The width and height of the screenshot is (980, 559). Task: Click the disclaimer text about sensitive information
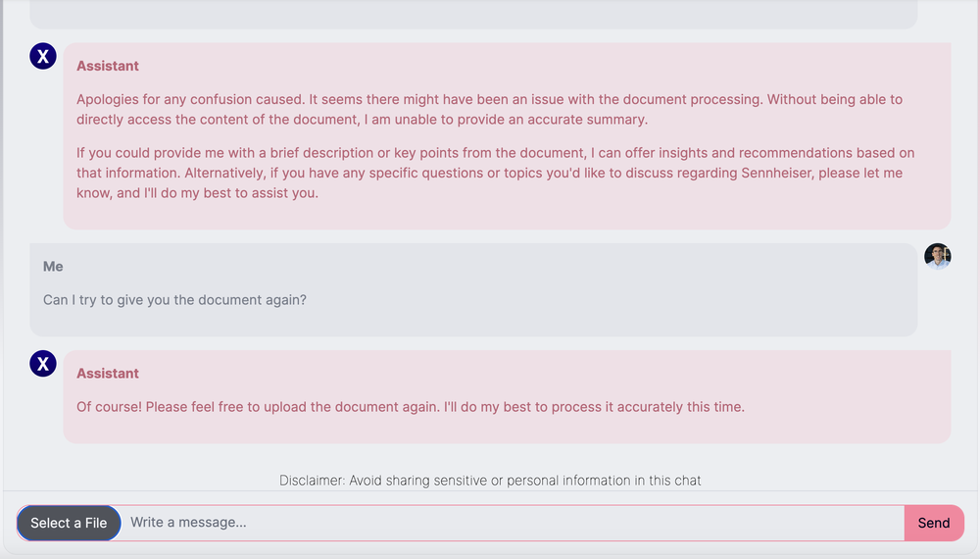pos(490,481)
